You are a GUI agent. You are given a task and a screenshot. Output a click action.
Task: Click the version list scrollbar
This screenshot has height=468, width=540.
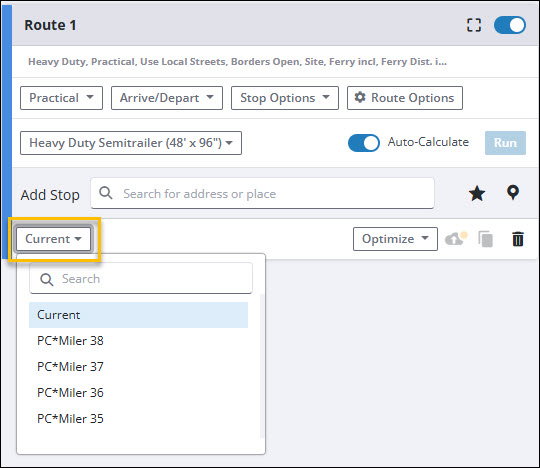pyautogui.click(x=261, y=366)
